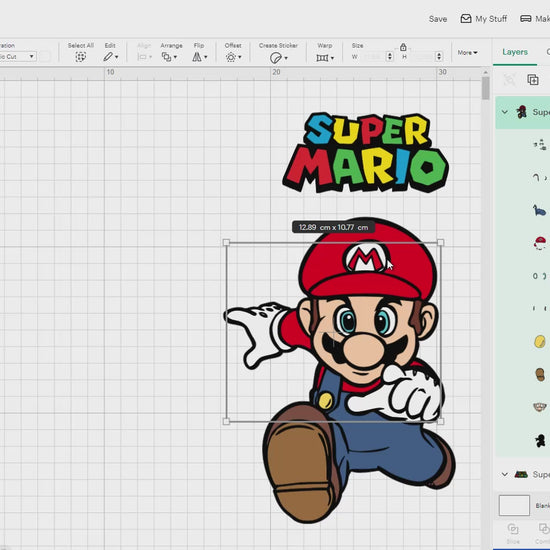The image size is (550, 550).
Task: Click the Create Sticker icon
Action: click(276, 58)
